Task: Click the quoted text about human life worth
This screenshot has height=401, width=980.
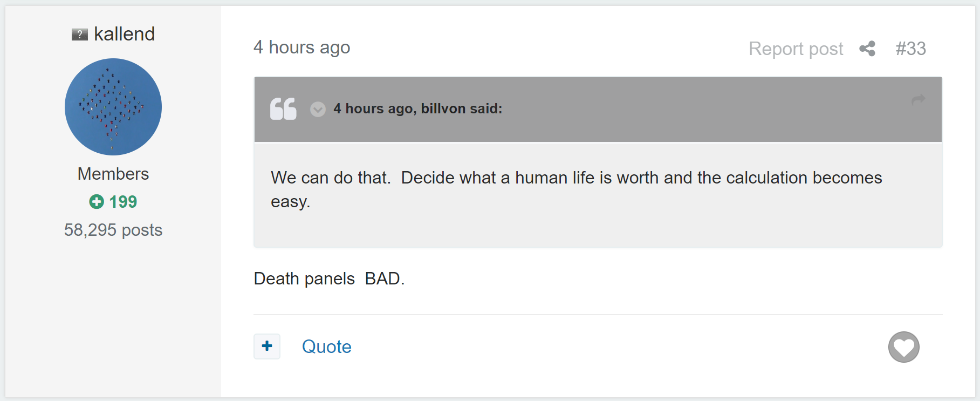Action: (x=577, y=189)
